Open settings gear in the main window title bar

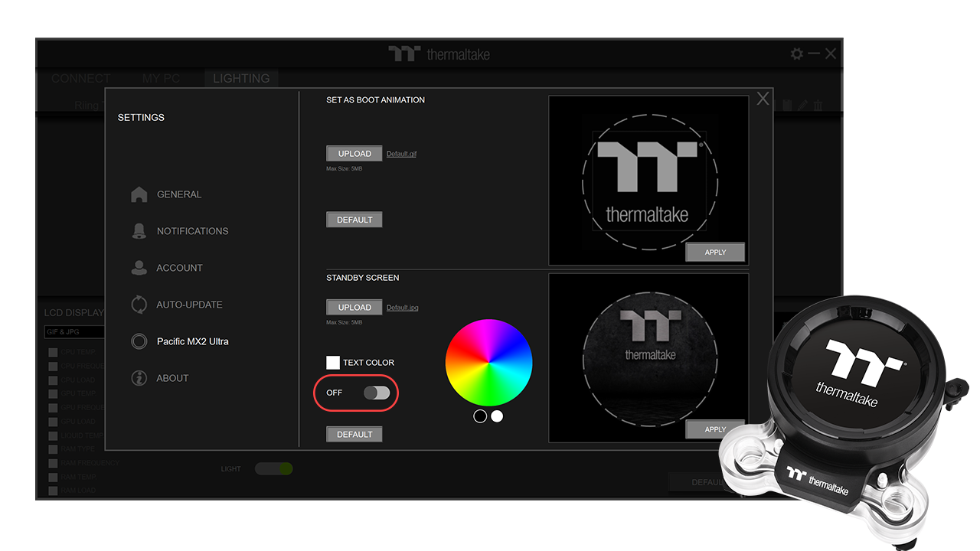pyautogui.click(x=797, y=54)
